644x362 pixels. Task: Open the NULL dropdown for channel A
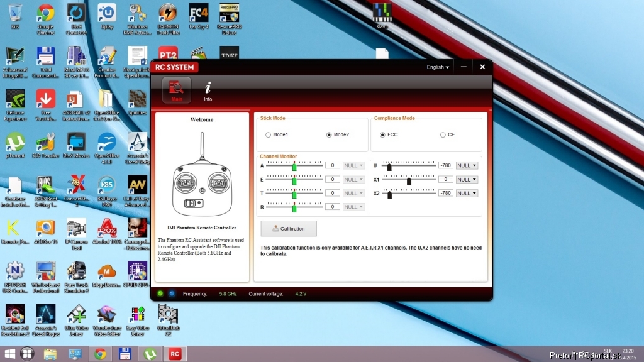(x=353, y=165)
